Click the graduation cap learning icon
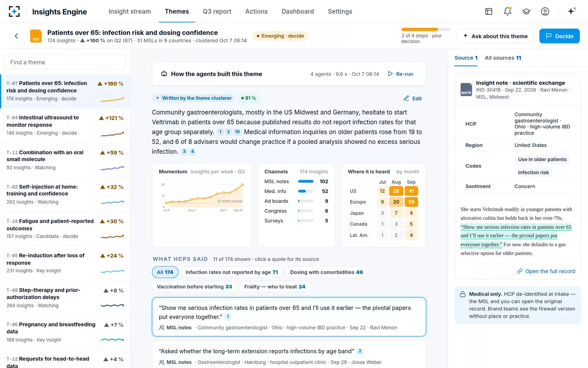Screen dimensions: 588x368 [x=526, y=11]
